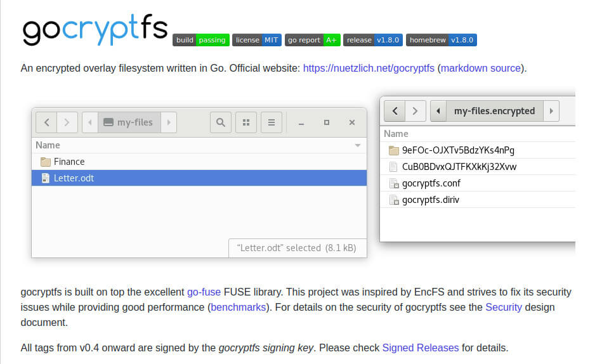This screenshot has width=609, height=364.
Task: Open the benchmarks link
Action: pos(238,308)
